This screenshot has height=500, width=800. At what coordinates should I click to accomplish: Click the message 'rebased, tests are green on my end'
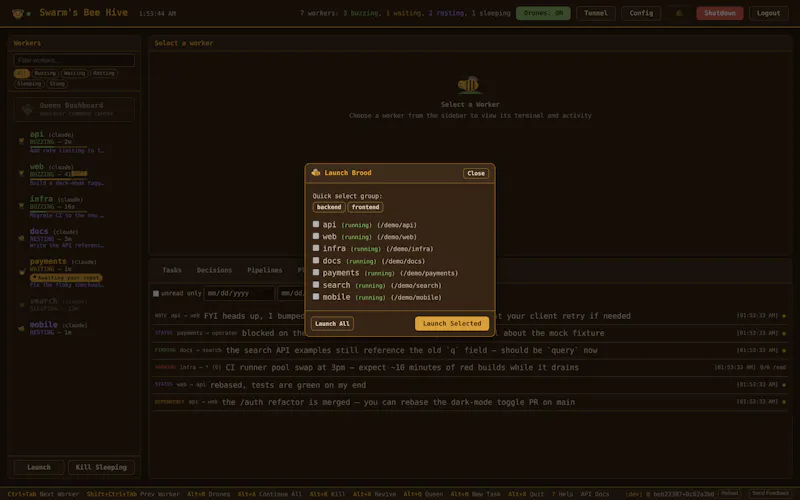tap(288, 385)
